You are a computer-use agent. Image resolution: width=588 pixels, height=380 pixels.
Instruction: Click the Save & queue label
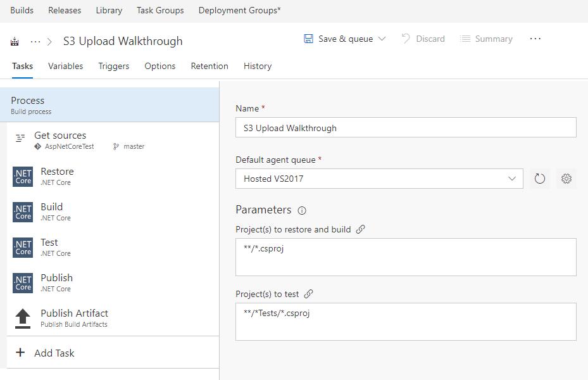click(346, 39)
